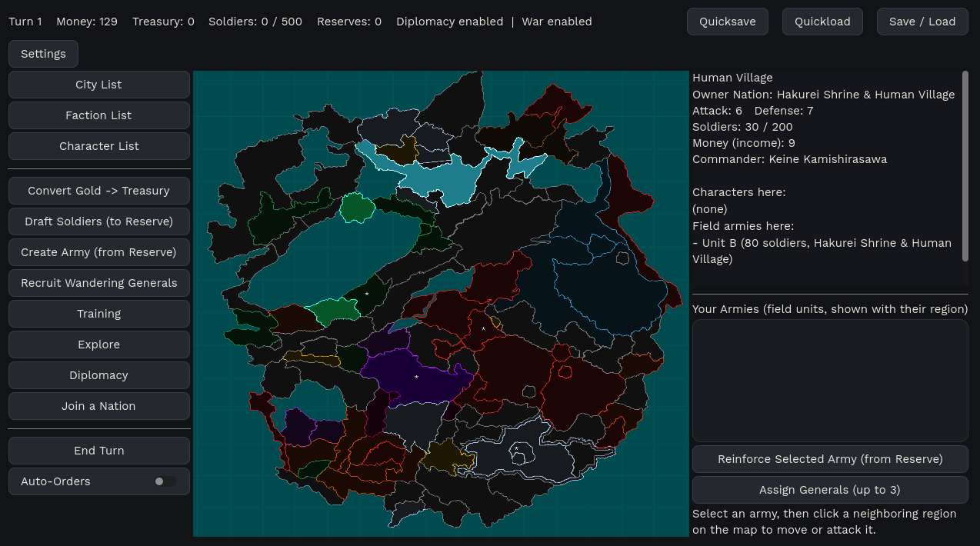
Task: Click Assign Generals (up to 3)
Action: [x=830, y=490]
